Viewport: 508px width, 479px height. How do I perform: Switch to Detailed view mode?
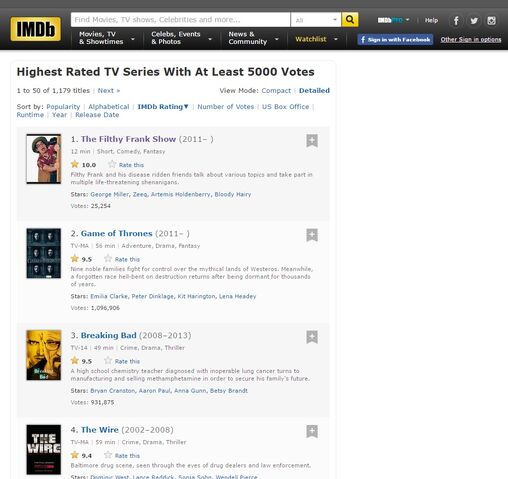(314, 91)
